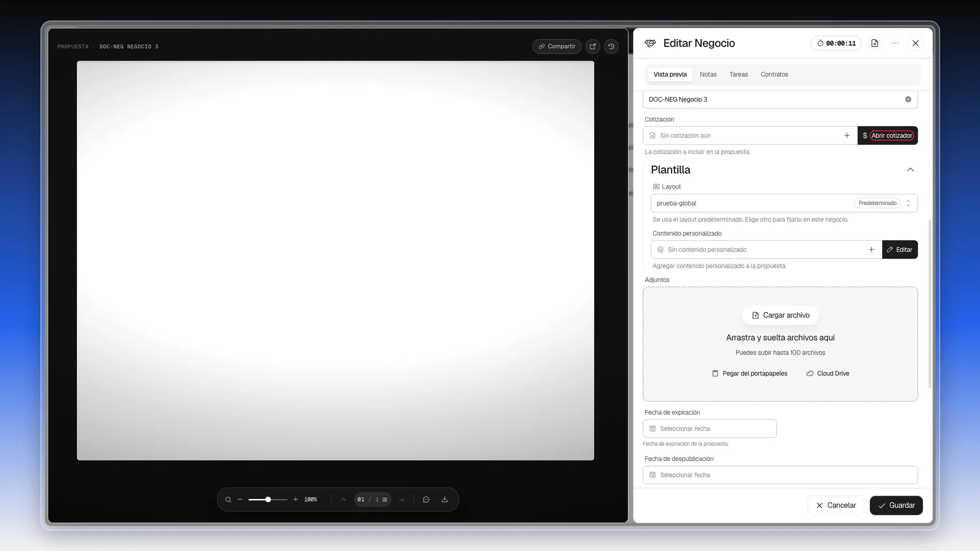Screen dimensions: 980x551
Task: Add custom content with the plus icon
Action: click(x=871, y=249)
